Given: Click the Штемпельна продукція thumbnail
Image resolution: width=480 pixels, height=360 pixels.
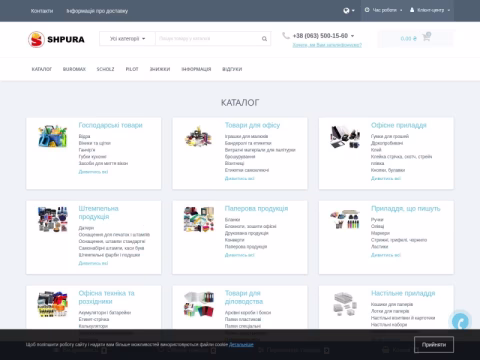Looking at the screenshot, I should point(53,219).
